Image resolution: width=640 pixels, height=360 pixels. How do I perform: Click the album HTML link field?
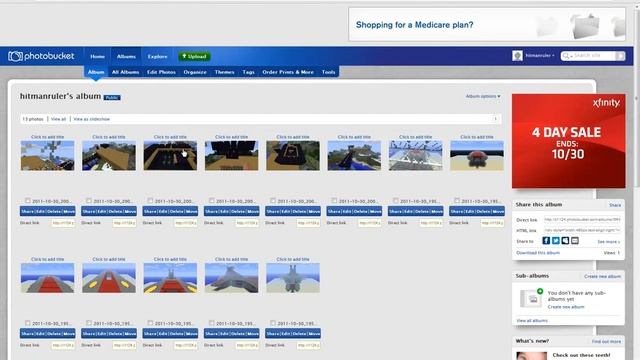point(582,231)
